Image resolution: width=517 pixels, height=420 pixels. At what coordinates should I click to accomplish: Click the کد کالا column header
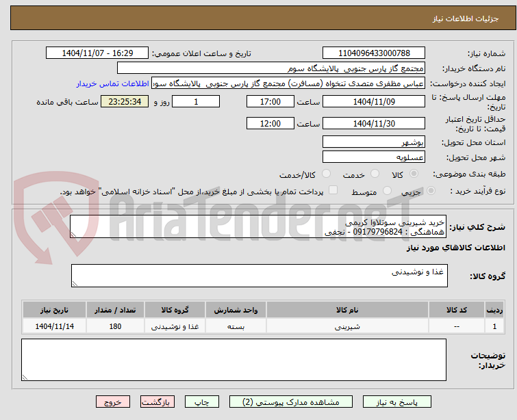coord(457,310)
